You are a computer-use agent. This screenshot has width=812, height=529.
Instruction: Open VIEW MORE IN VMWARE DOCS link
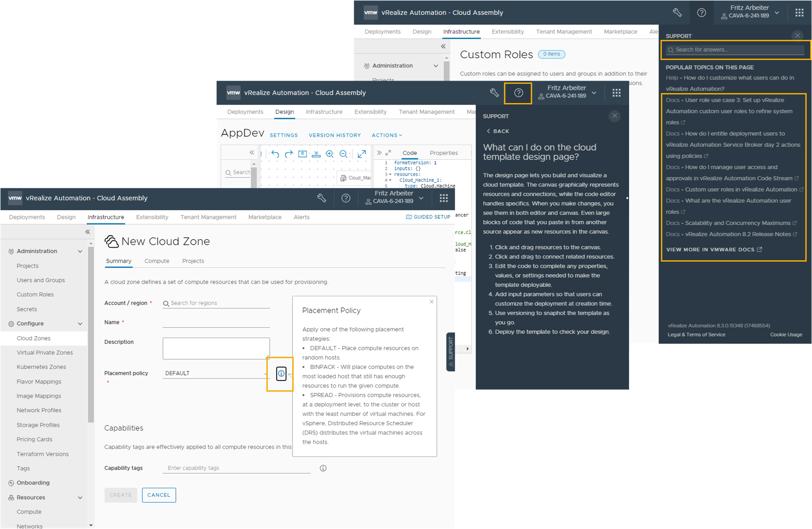[714, 250]
